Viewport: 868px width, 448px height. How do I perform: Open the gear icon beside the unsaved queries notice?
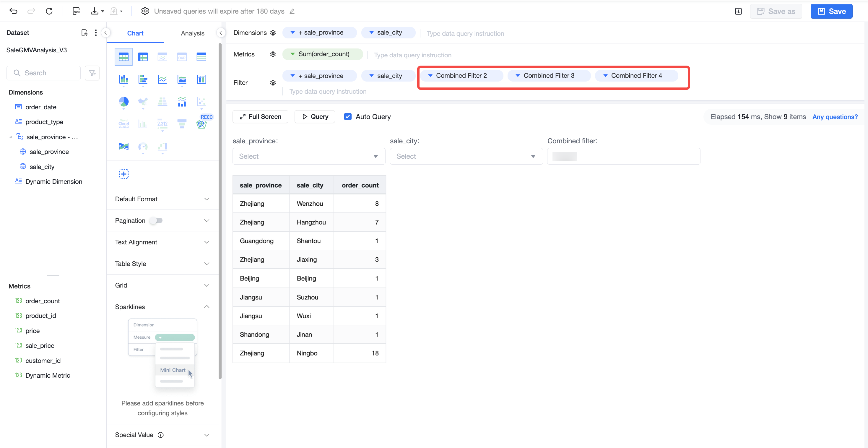(145, 11)
